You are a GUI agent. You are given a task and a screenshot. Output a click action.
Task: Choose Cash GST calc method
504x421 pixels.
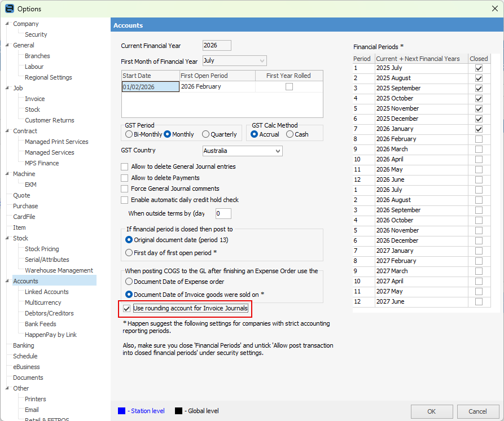pos(290,134)
